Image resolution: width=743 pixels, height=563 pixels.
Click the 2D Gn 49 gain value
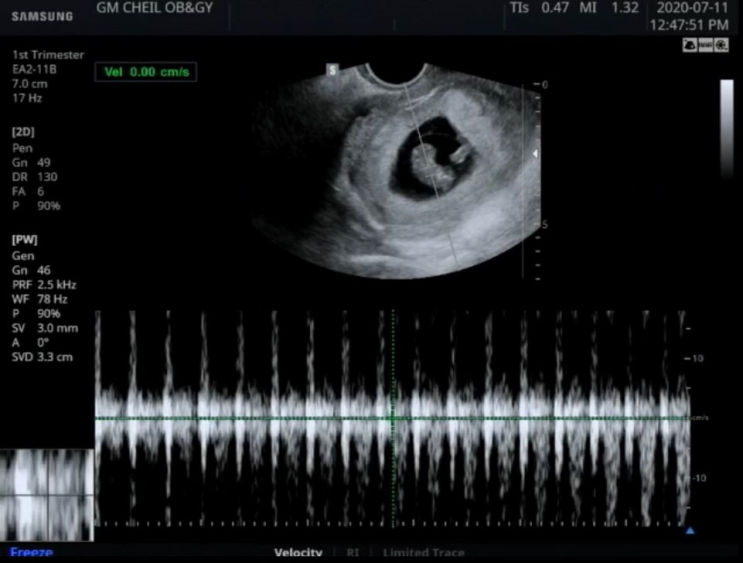(31, 163)
